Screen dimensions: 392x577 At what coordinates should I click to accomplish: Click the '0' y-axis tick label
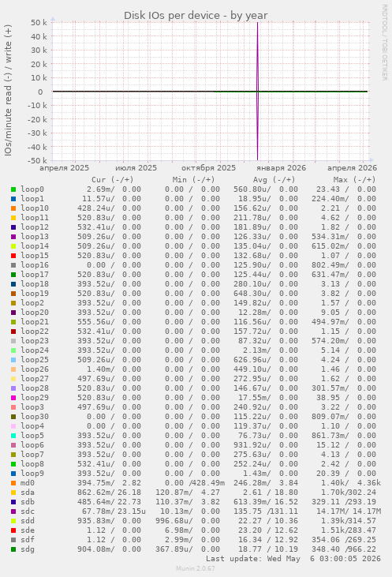[40, 92]
